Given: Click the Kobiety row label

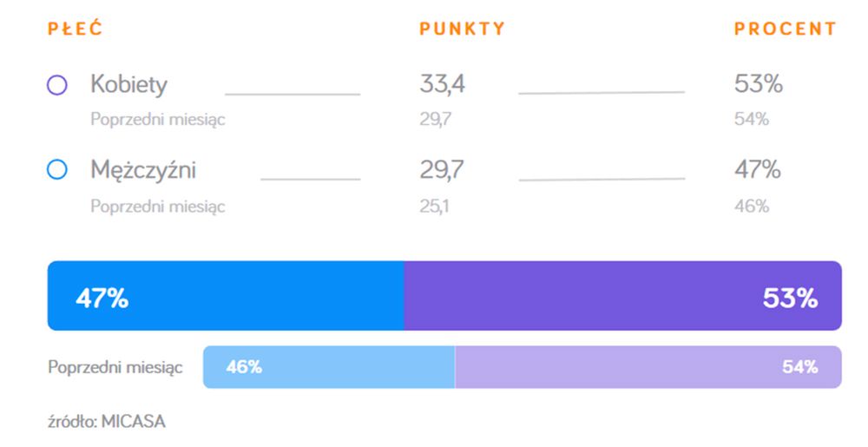Looking at the screenshot, I should [128, 85].
